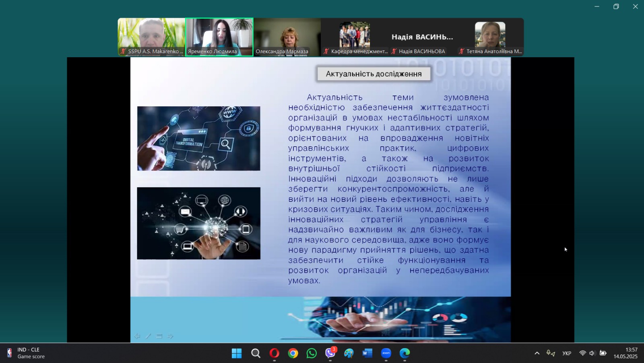
Task: Click the NBA IND - CLE game score widget
Action: pos(26,353)
